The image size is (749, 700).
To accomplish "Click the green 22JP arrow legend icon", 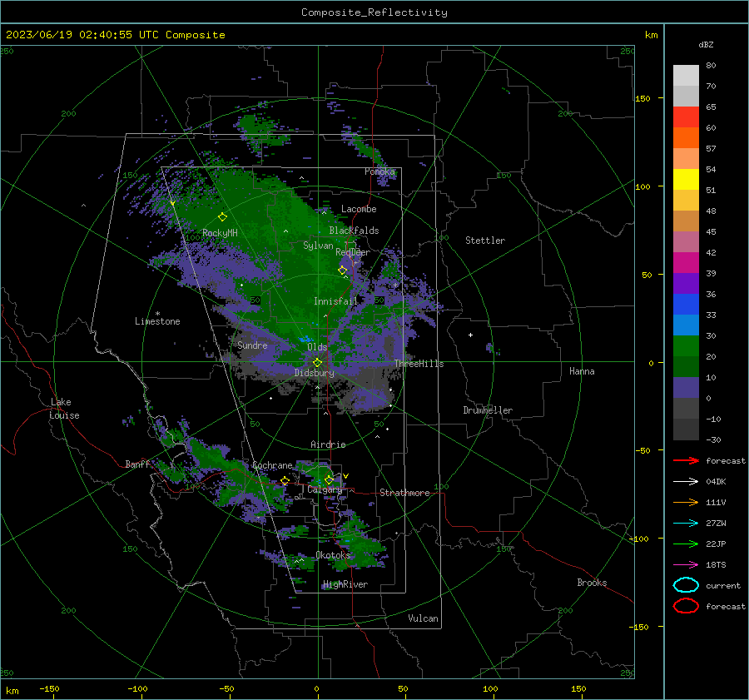I will [686, 544].
